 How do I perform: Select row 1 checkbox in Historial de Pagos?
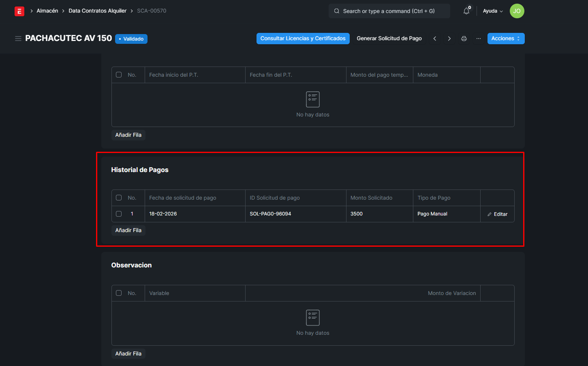tap(119, 214)
